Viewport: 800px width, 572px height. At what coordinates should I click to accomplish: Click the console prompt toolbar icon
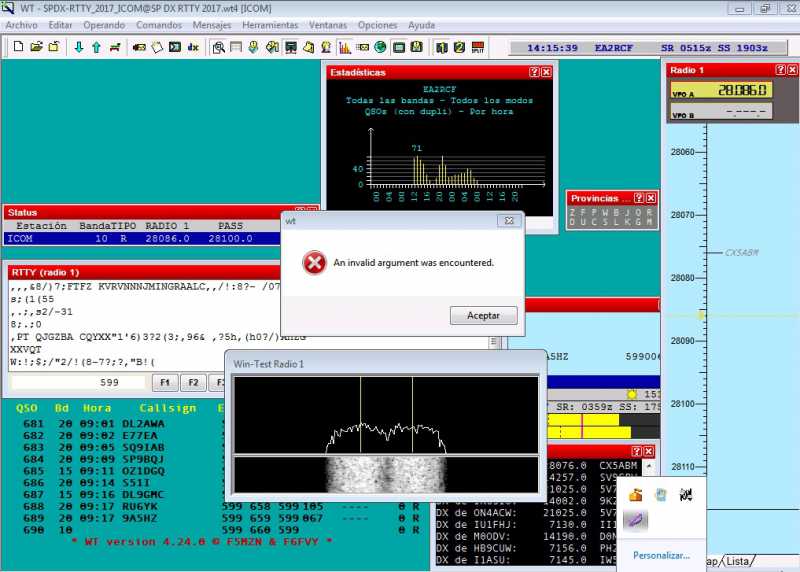(x=175, y=47)
